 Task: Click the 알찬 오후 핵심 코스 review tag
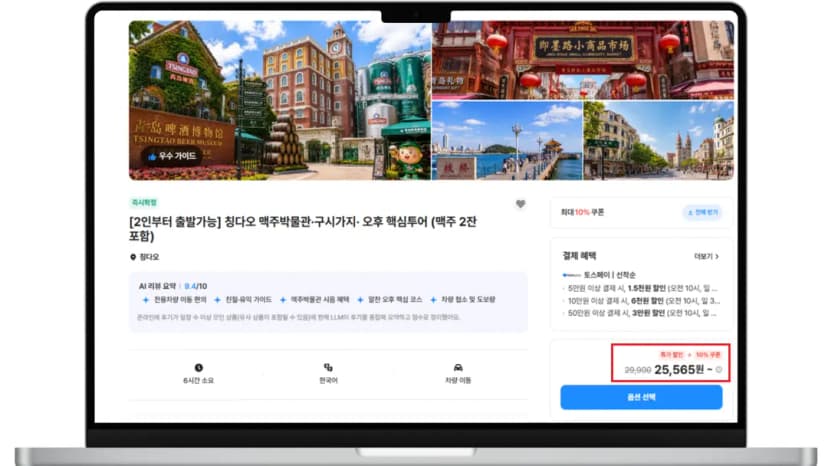[395, 300]
